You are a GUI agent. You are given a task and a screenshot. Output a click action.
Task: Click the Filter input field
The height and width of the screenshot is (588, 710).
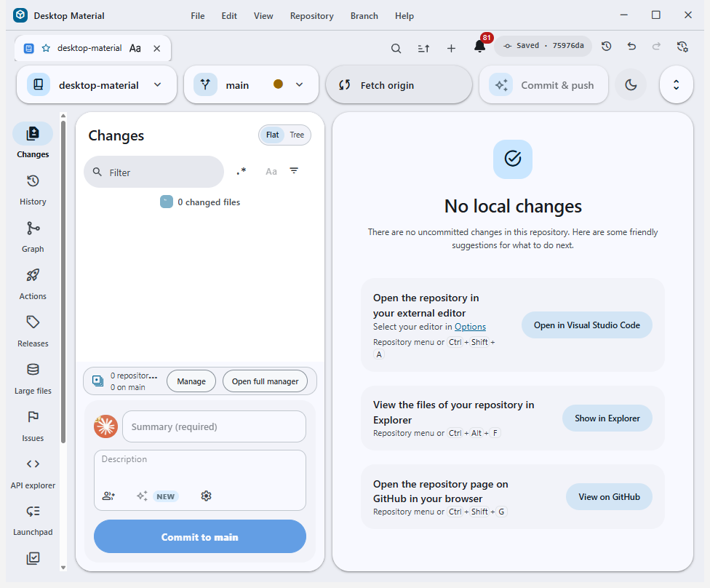click(154, 172)
